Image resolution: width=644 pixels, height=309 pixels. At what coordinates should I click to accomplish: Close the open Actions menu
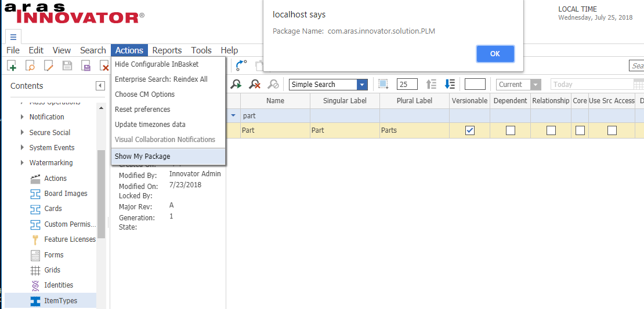[x=129, y=50]
